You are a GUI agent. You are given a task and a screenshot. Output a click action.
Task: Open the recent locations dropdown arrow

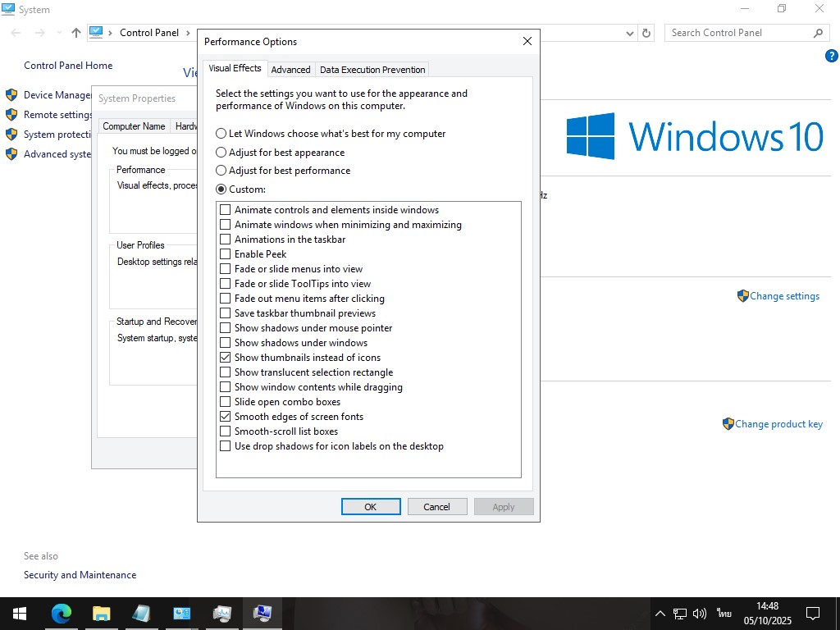(59, 33)
